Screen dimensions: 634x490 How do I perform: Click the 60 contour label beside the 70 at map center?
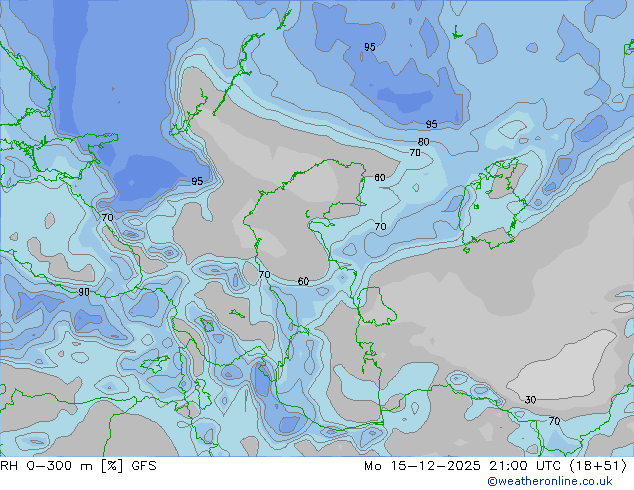(303, 281)
